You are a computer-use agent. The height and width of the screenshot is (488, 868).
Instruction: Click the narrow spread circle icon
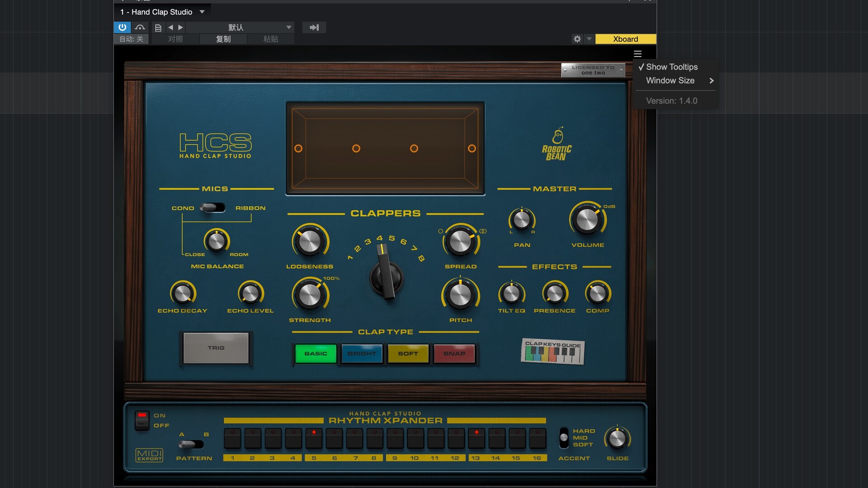(x=440, y=231)
